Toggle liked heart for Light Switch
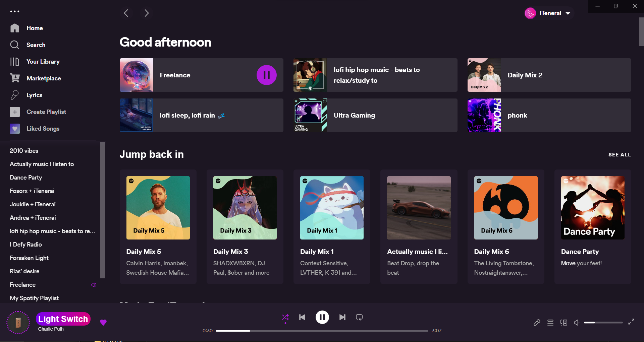644x342 pixels. [103, 322]
